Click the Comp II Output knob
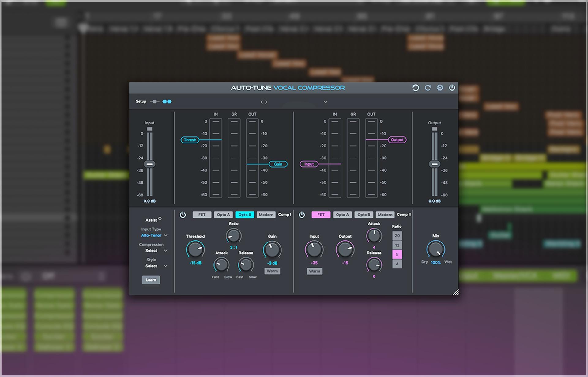The image size is (588, 377). 345,249
